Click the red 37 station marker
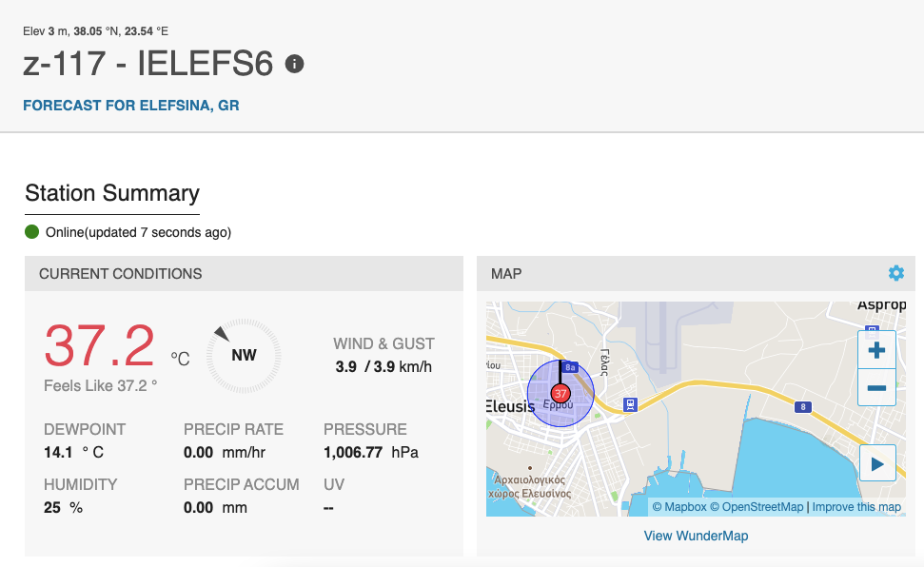924x567 pixels. pos(560,393)
